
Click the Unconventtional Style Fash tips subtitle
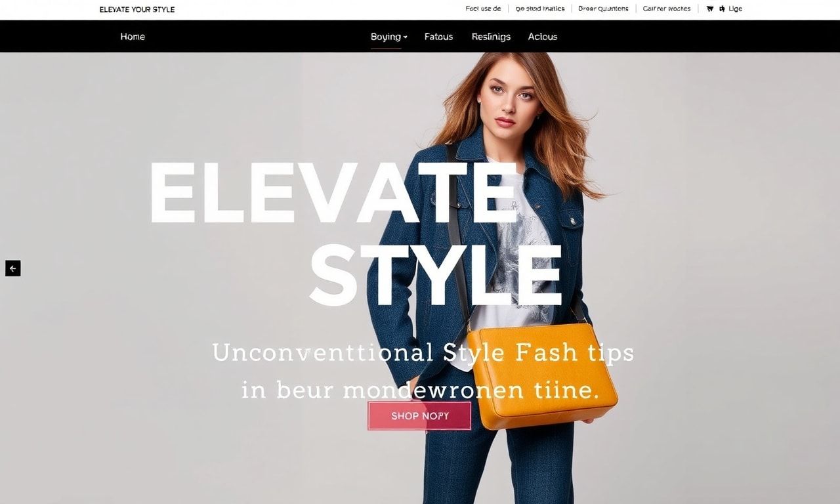(423, 353)
